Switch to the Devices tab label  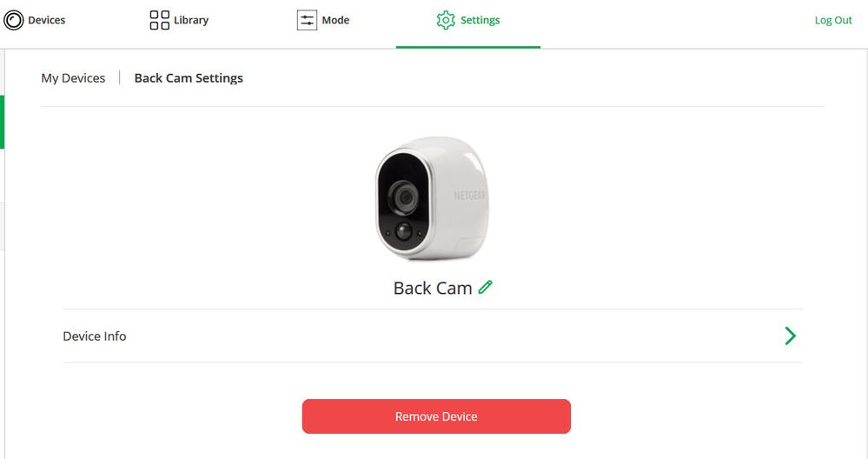(47, 20)
